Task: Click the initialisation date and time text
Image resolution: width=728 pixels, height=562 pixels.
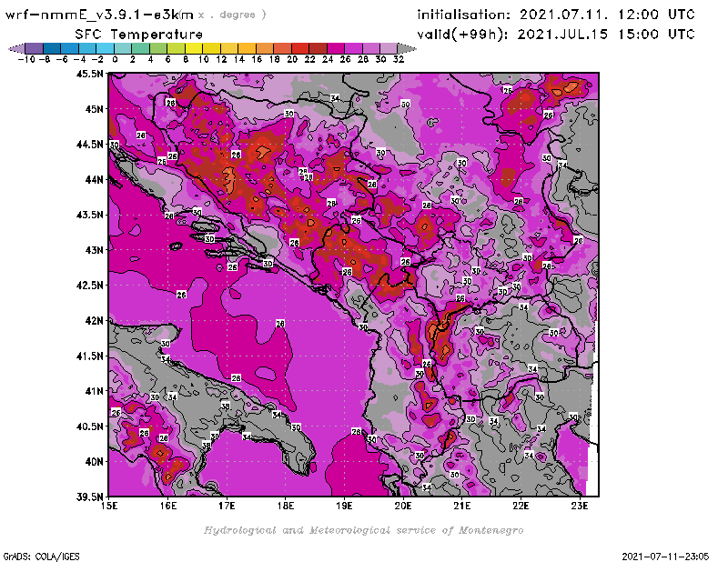Action: point(556,15)
